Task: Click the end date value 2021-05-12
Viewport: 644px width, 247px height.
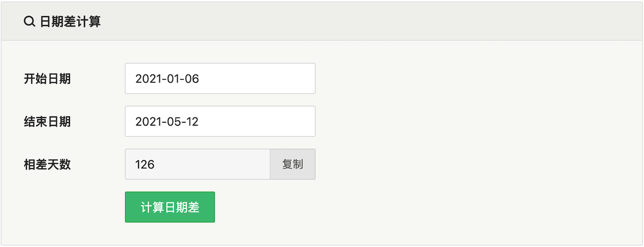Action: tap(166, 121)
